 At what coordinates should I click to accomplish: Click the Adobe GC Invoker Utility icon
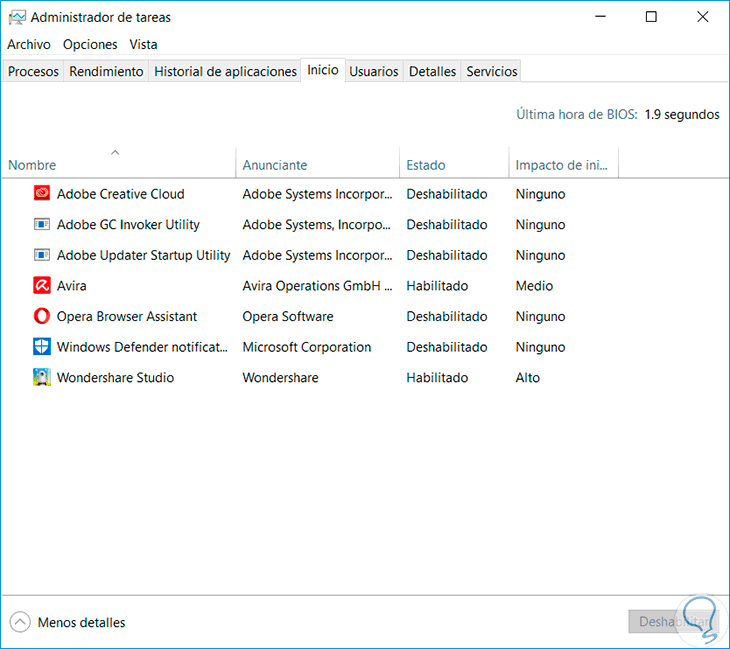click(x=42, y=224)
